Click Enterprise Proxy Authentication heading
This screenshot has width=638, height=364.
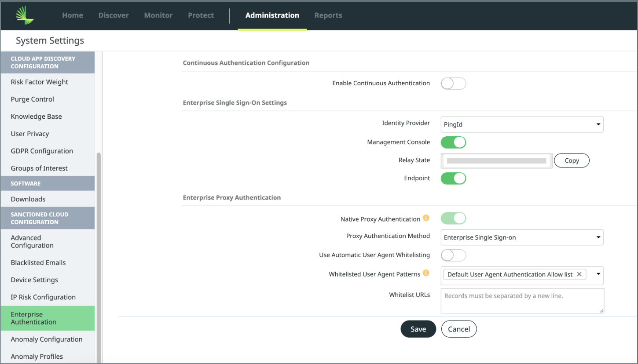(232, 198)
